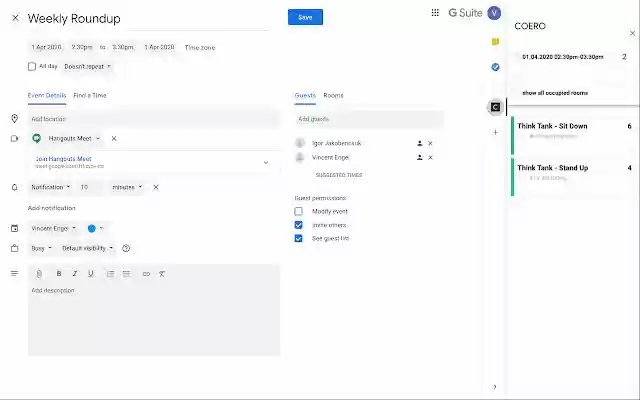Click the 3:30pm end time
This screenshot has height=400, width=640.
pyautogui.click(x=123, y=47)
